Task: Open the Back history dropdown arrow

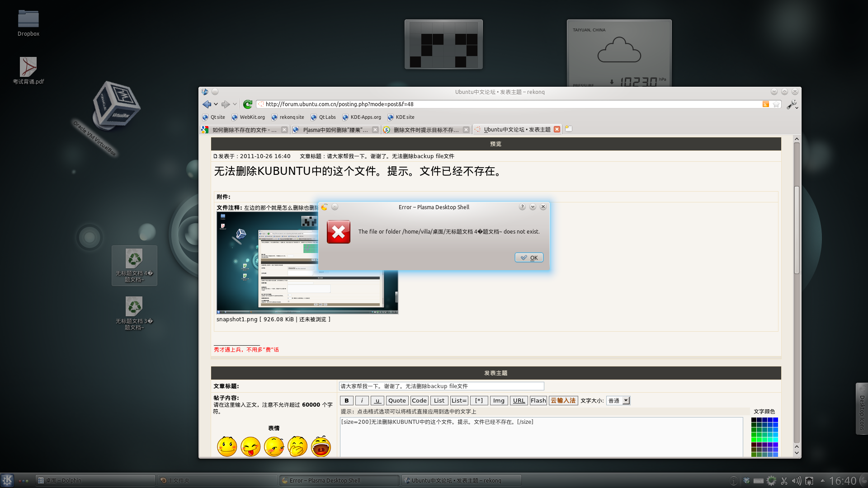Action: pos(216,104)
